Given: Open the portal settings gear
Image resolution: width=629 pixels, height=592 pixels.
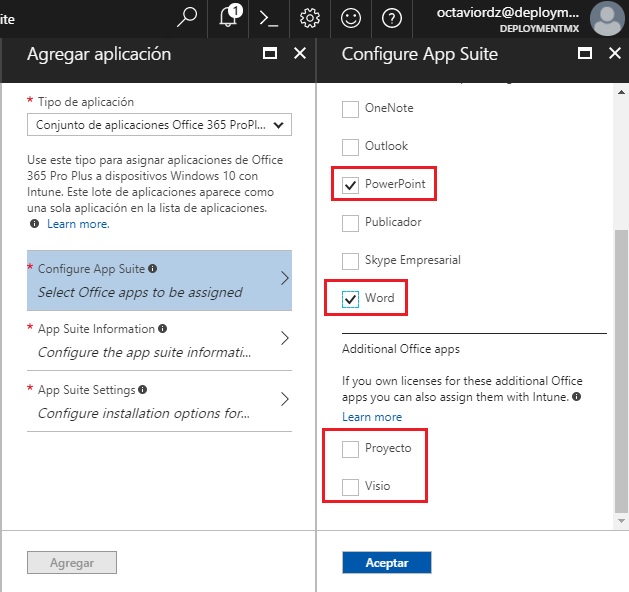Looking at the screenshot, I should 310,17.
